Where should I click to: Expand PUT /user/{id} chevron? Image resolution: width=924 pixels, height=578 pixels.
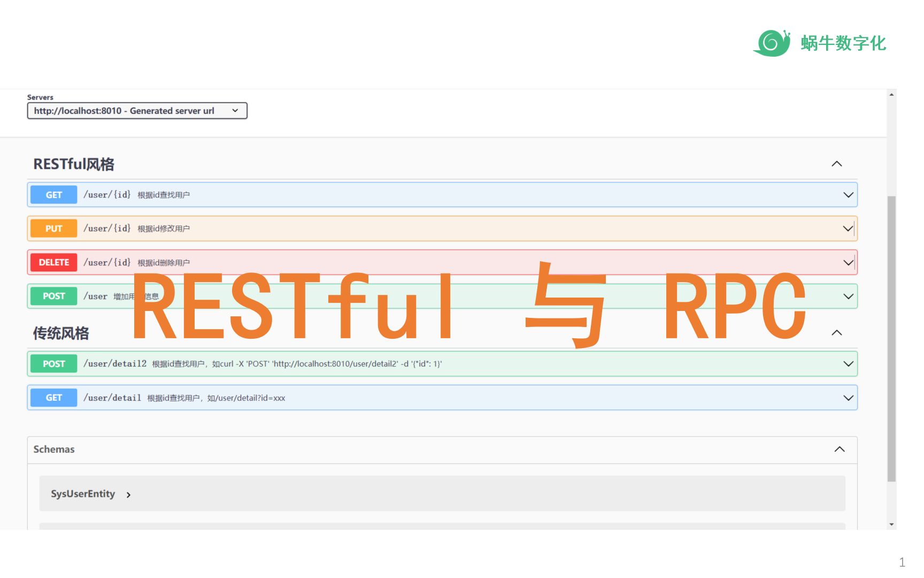tap(848, 229)
